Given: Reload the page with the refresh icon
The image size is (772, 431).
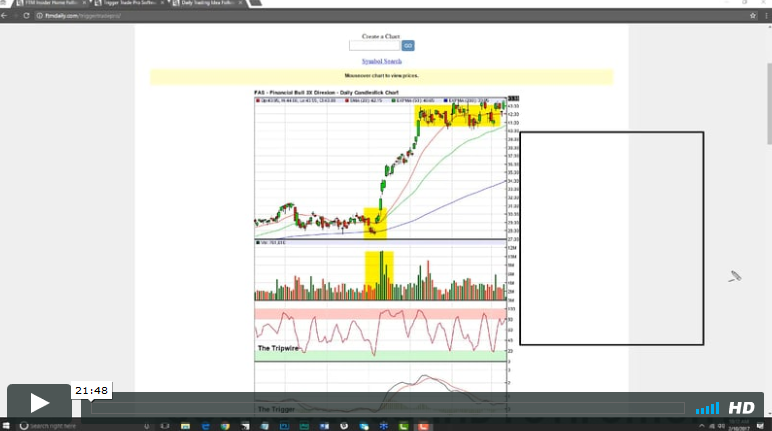Looking at the screenshot, I should 36,16.
